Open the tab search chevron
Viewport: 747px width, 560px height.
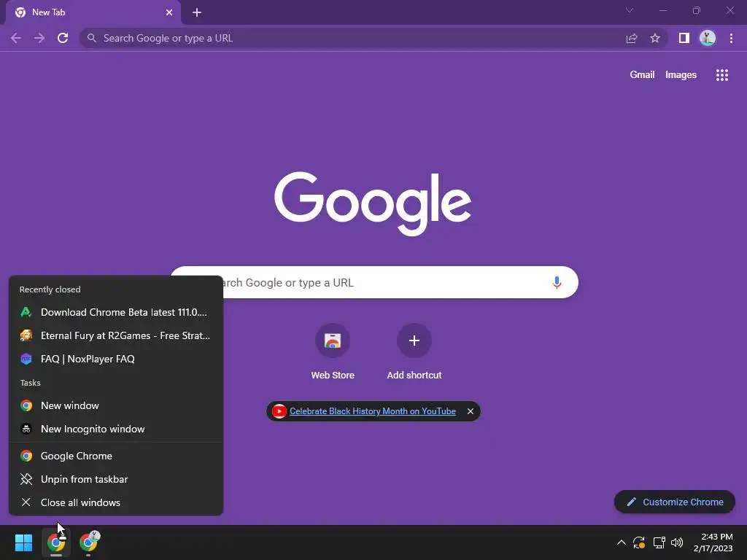(x=630, y=10)
